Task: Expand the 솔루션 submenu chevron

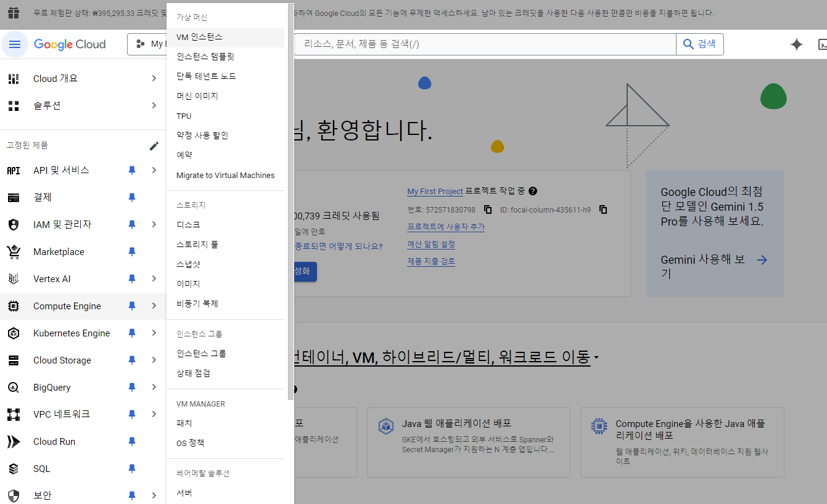Action: pyautogui.click(x=154, y=106)
